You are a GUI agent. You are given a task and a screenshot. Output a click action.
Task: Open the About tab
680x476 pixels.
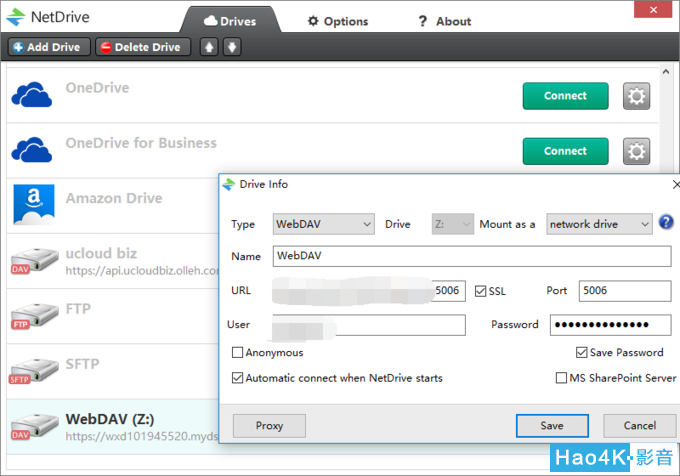[x=445, y=21]
